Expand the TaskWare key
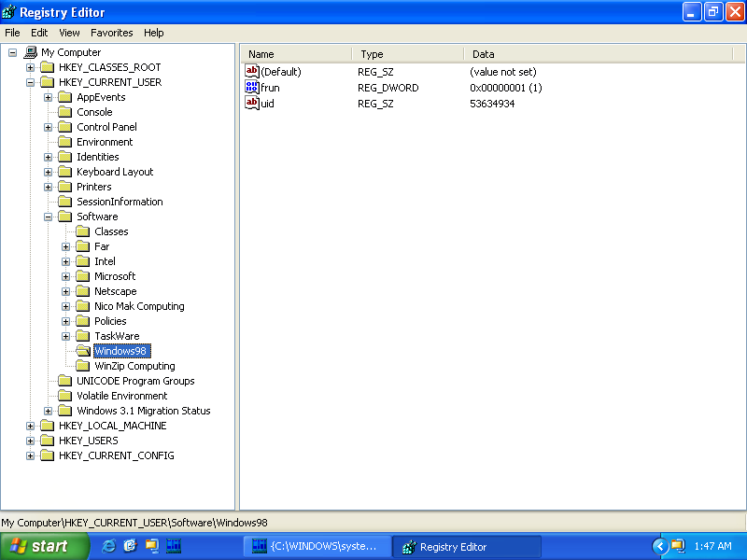 click(66, 336)
